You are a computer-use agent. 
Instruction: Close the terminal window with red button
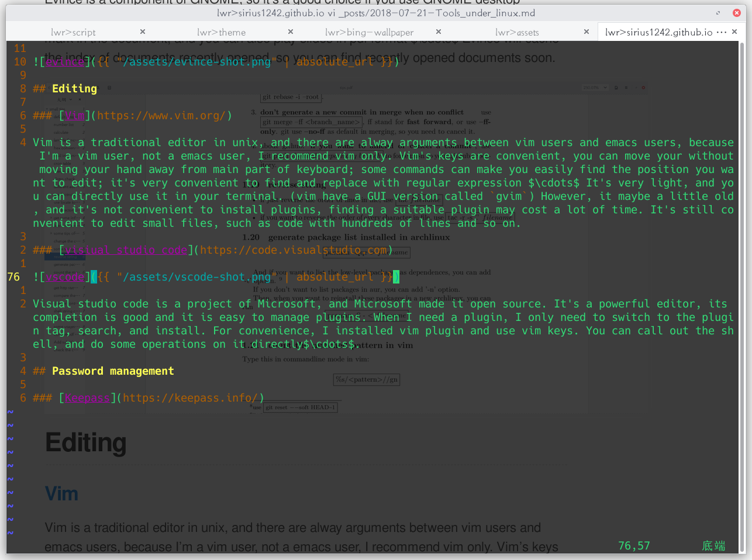736,13
